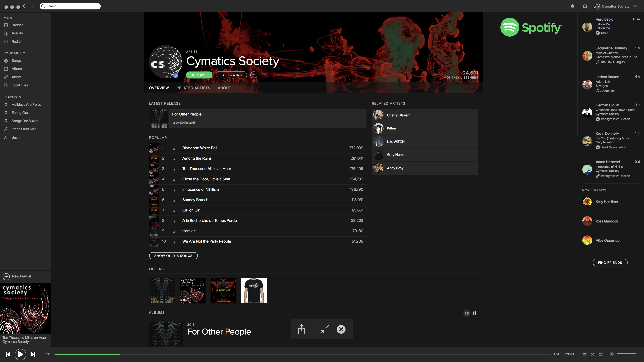Switch albums to list view icon
The width and height of the screenshot is (644, 362).
(467, 313)
